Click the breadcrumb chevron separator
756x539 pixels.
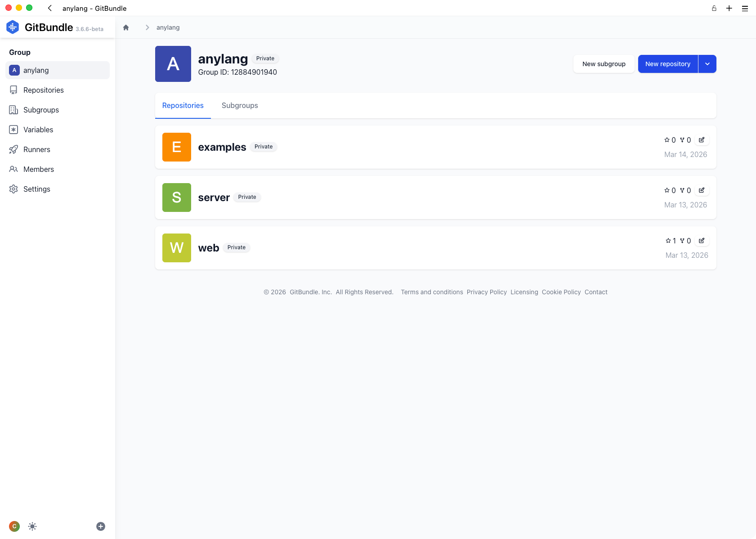coord(147,27)
